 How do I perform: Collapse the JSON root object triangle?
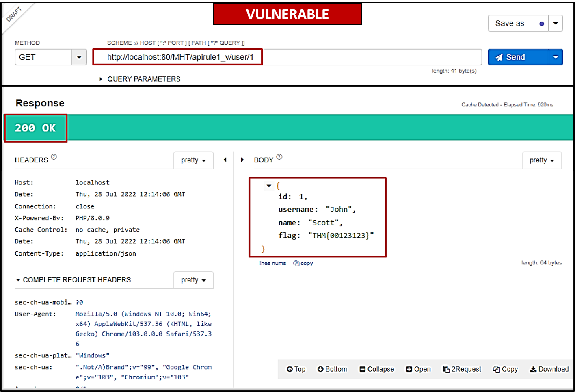pos(269,186)
